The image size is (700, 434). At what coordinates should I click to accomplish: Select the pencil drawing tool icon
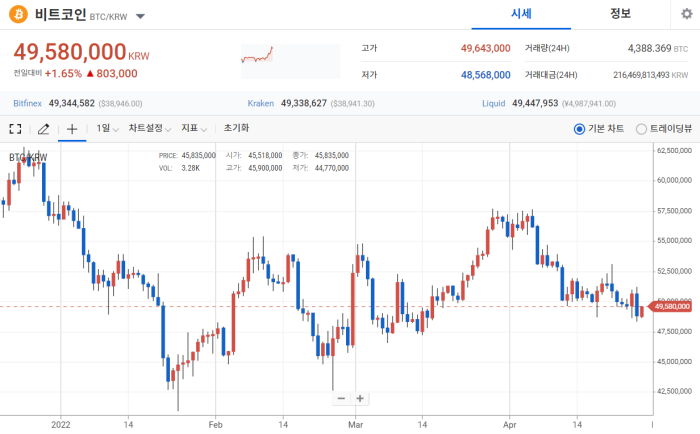[x=43, y=129]
